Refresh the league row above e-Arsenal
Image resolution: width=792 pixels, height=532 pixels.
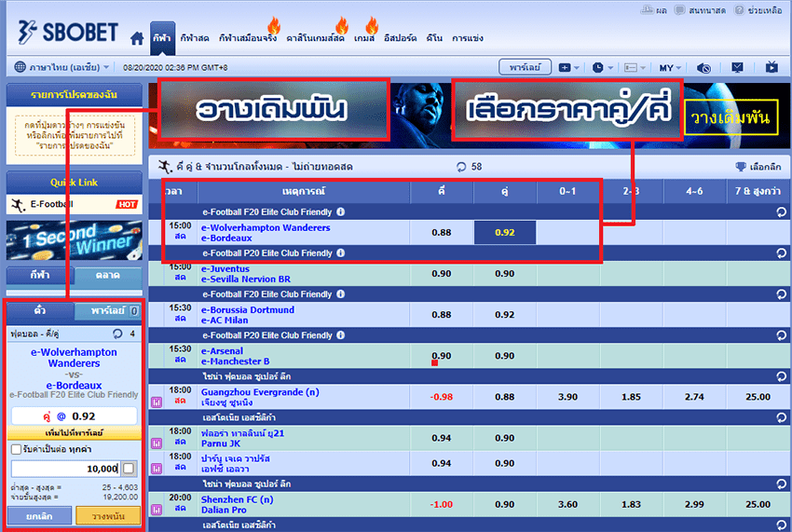(x=781, y=335)
